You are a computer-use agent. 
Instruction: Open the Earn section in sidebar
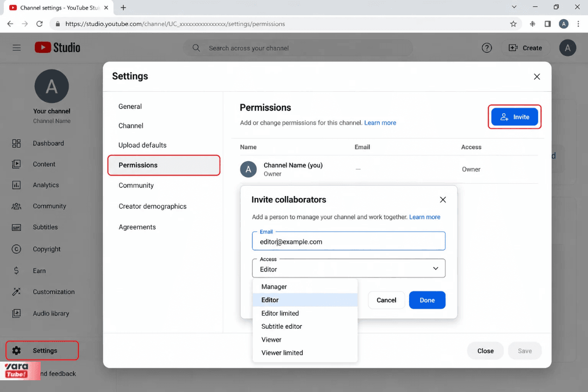tap(28, 271)
